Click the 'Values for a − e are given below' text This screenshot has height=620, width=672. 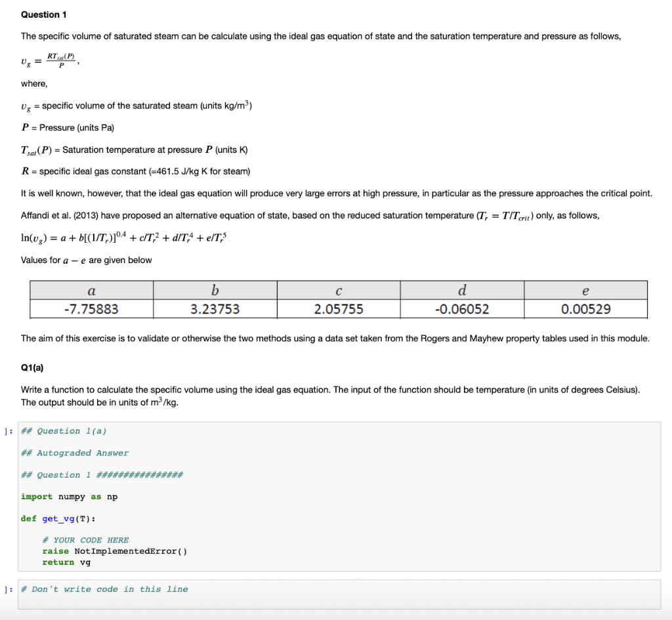(86, 260)
